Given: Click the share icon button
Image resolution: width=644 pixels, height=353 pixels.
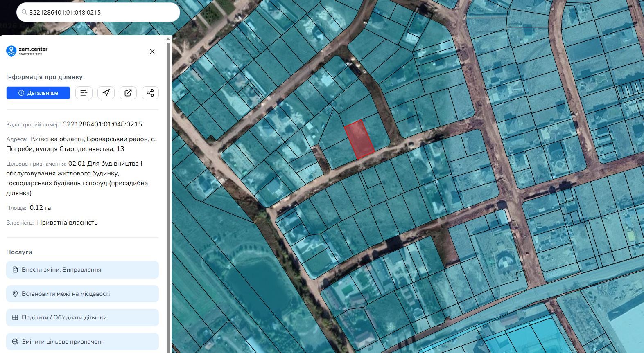Looking at the screenshot, I should (x=150, y=93).
